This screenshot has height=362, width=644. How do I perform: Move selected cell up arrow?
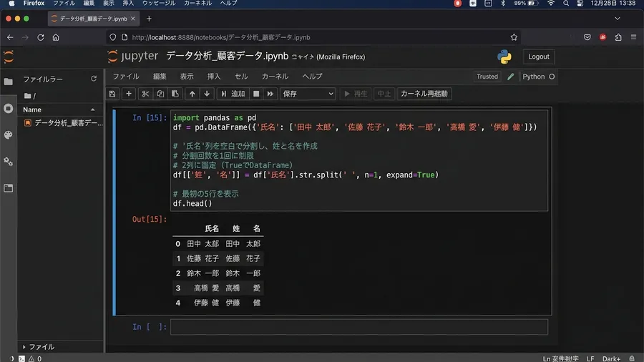pyautogui.click(x=192, y=94)
